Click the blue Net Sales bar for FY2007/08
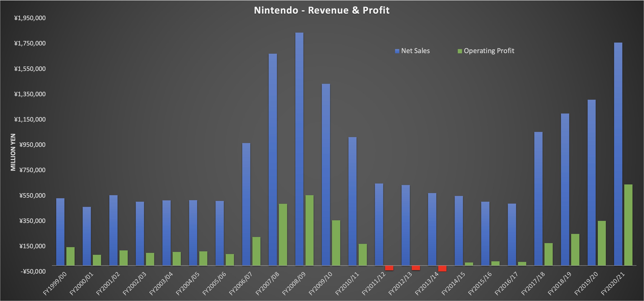644x301 pixels. [273, 160]
